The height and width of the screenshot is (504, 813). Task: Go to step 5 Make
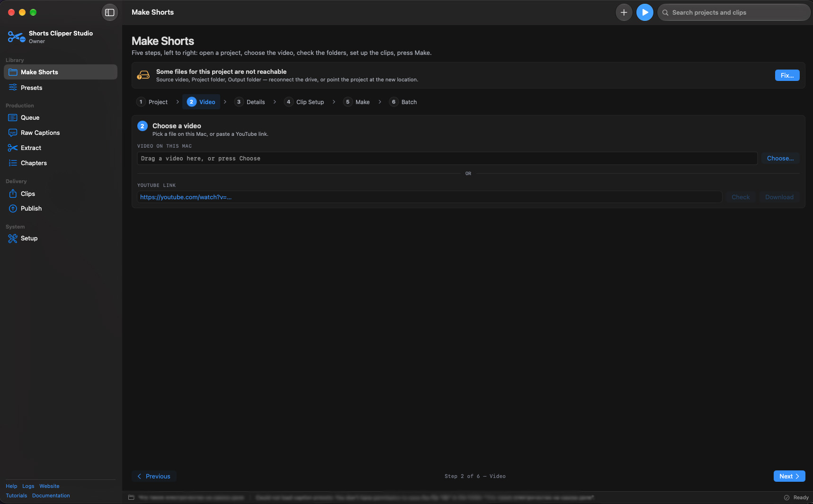357,102
